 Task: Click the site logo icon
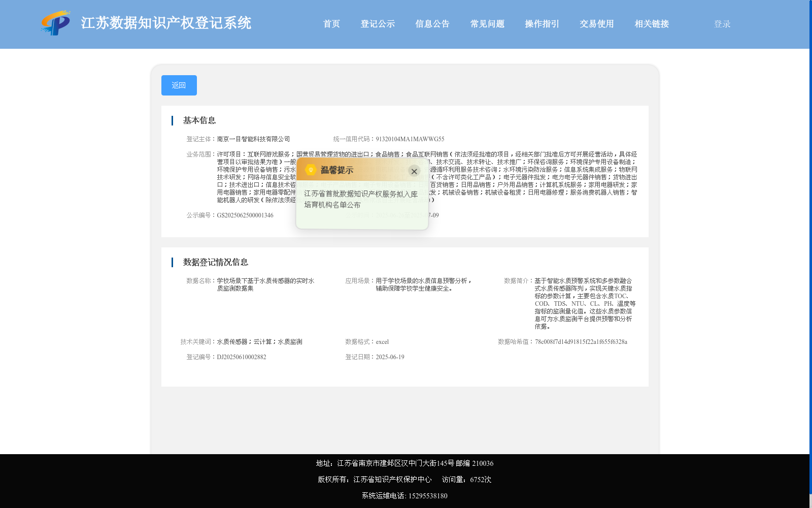55,23
